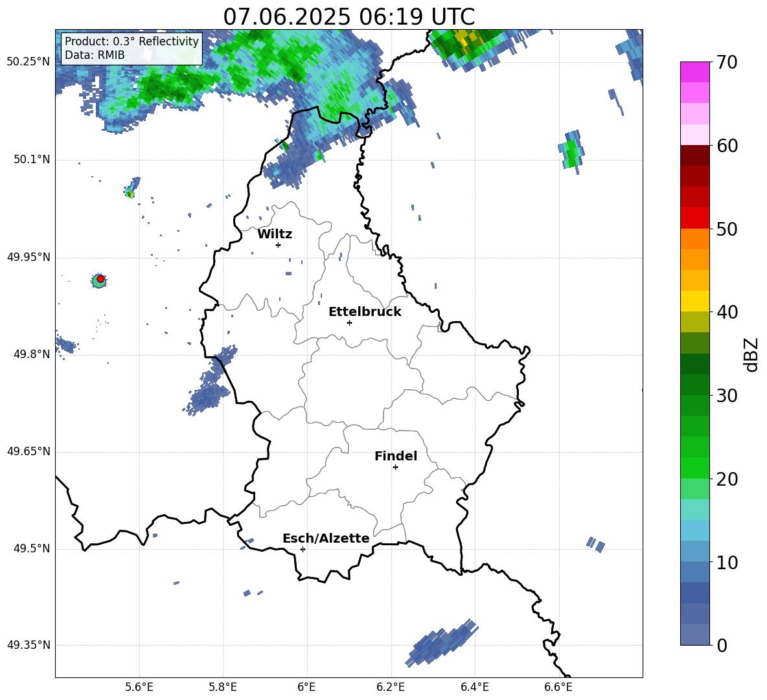Click the 49.65°N latitude label

tap(29, 451)
